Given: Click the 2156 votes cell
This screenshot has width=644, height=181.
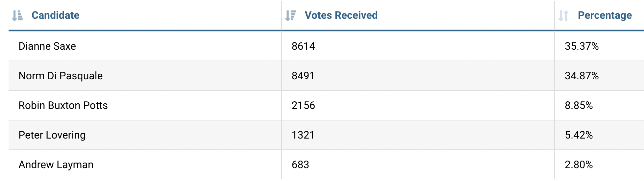Looking at the screenshot, I should point(303,105).
